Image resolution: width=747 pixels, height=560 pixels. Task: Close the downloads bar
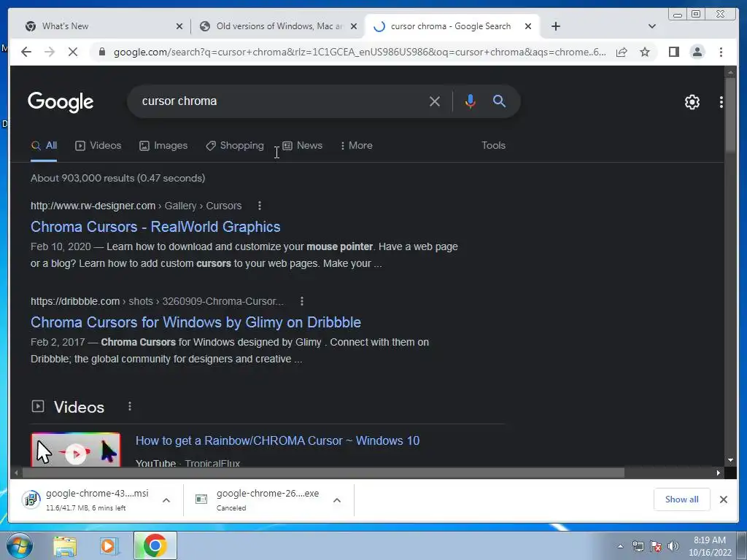723,499
